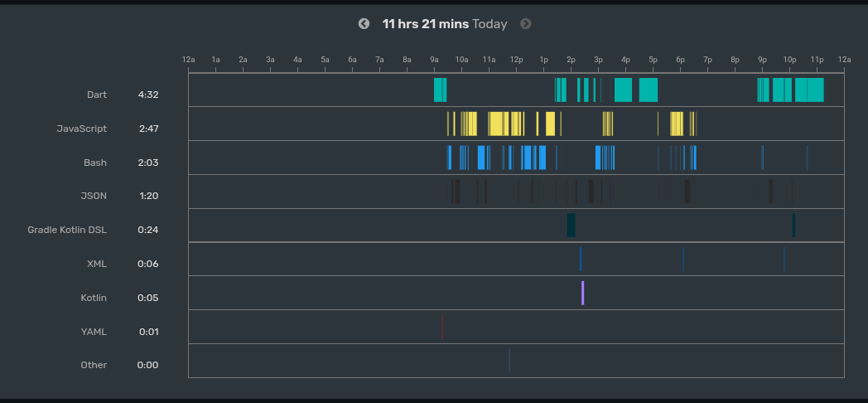Go to the next day arrow
Image resolution: width=868 pixels, height=403 pixels.
[x=525, y=24]
